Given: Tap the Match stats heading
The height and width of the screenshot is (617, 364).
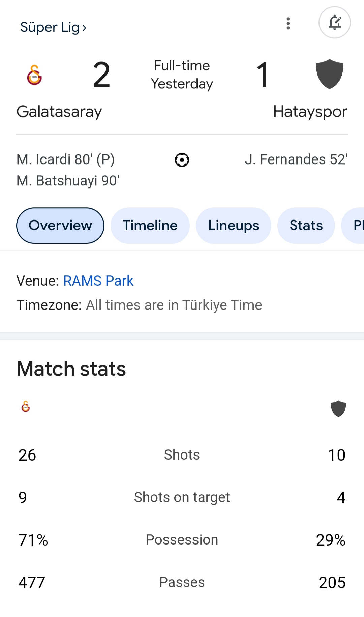Looking at the screenshot, I should [71, 369].
